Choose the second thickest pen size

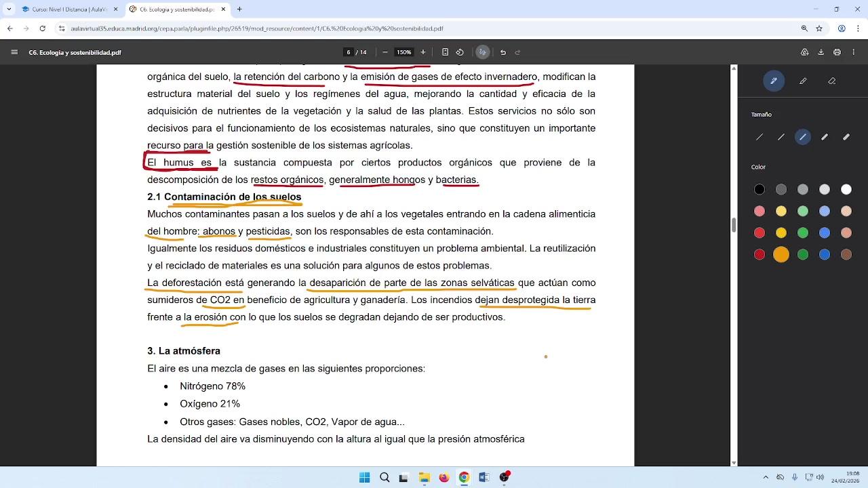(825, 137)
